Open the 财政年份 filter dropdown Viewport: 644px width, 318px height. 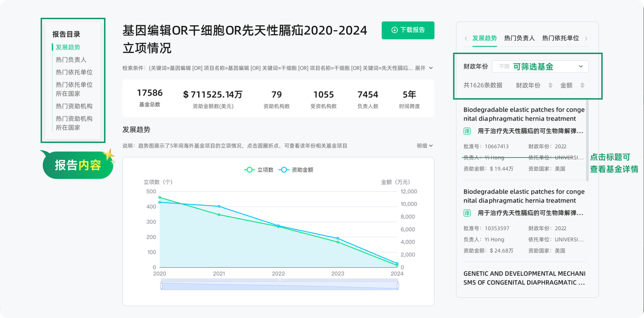pyautogui.click(x=540, y=66)
